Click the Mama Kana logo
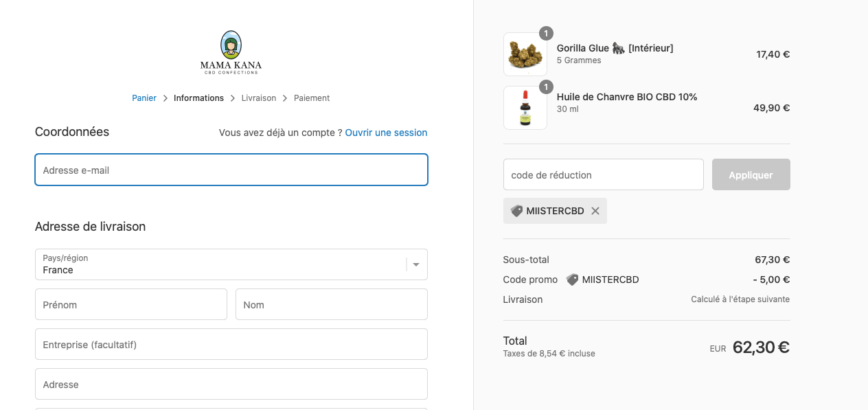The width and height of the screenshot is (868, 410). pyautogui.click(x=231, y=52)
